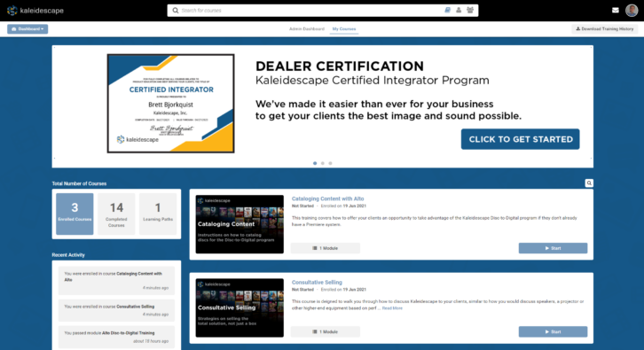The width and height of the screenshot is (644, 350).
Task: Open the Dashboard dropdown
Action: [27, 28]
